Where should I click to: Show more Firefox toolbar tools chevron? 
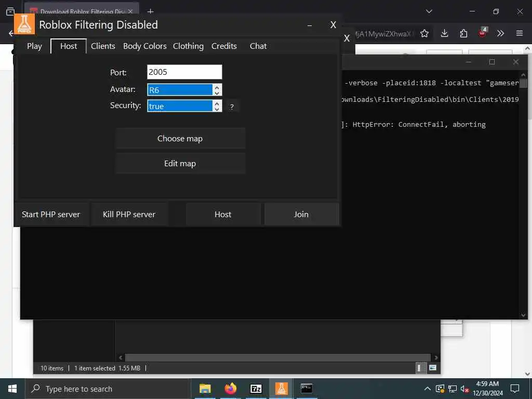click(x=500, y=33)
